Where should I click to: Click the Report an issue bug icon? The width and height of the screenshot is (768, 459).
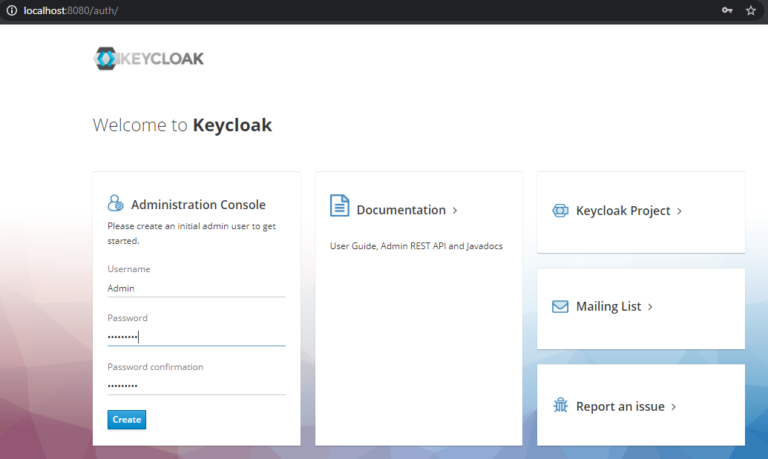tap(560, 406)
